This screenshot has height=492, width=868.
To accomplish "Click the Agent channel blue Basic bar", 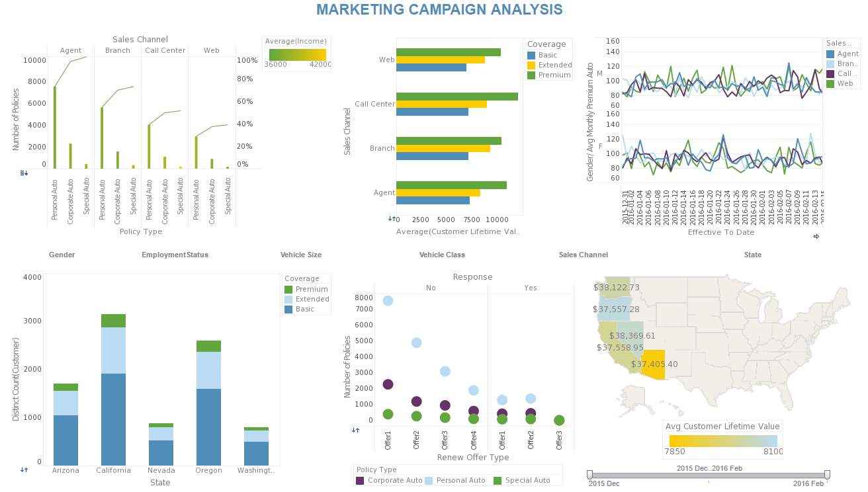I will (x=433, y=200).
